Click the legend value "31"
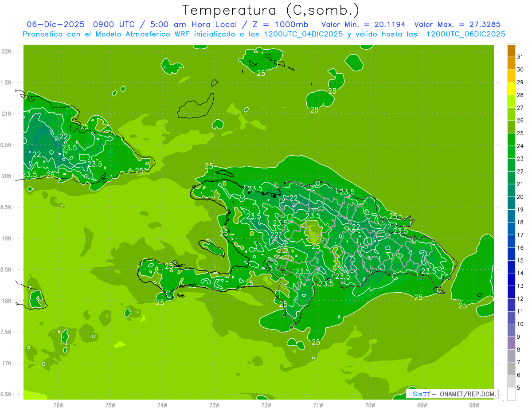Screen dimensions: 532x411 tap(520, 57)
